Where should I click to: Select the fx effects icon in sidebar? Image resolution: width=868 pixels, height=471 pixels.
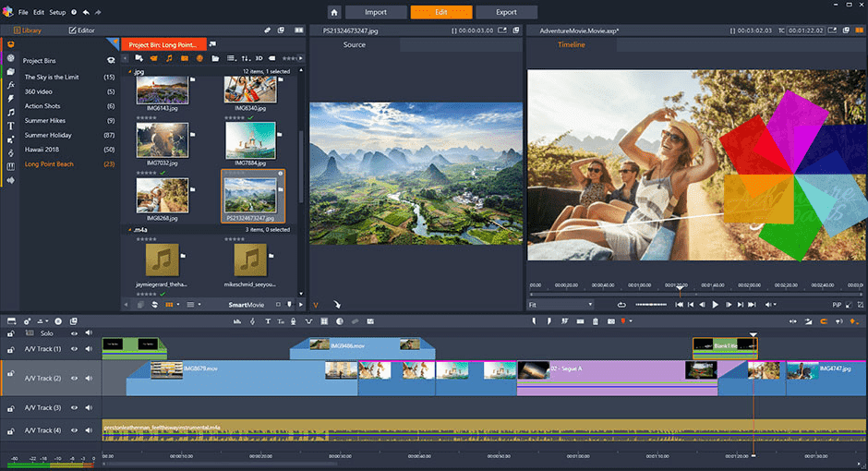point(10,85)
